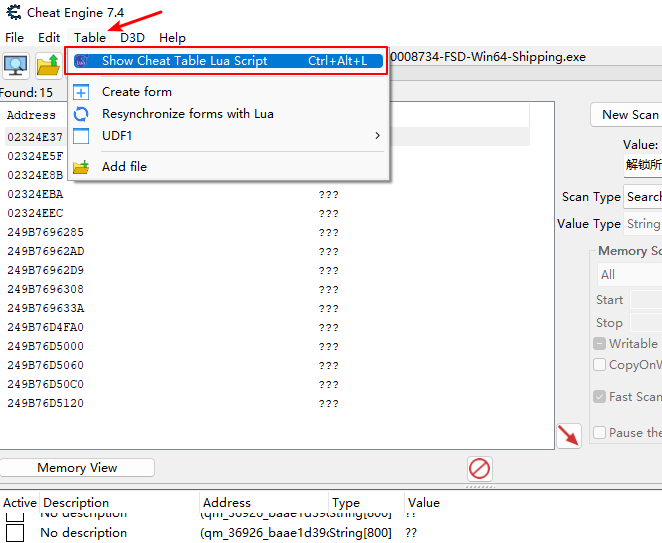Click the New Scan button
Image resolution: width=662 pixels, height=543 pixels.
click(x=627, y=115)
